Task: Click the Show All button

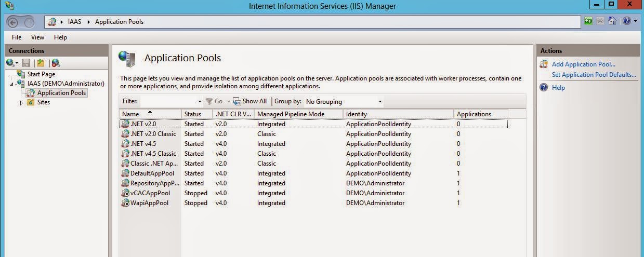Action: [x=250, y=101]
